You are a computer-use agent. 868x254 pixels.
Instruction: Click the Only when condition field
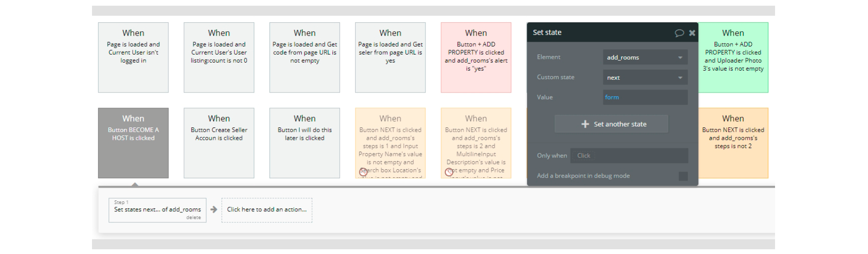click(x=629, y=155)
